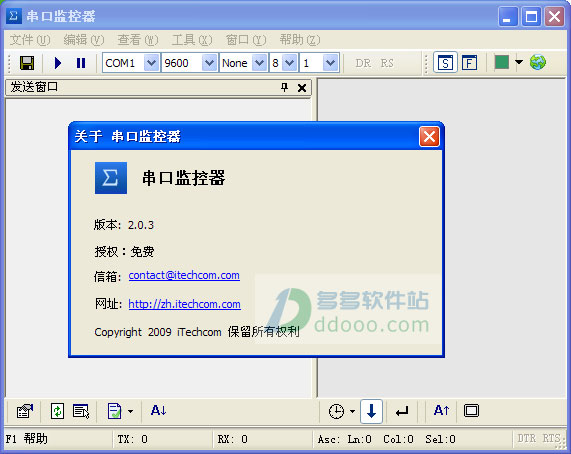The width and height of the screenshot is (571, 454).
Task: Click the TX: 0 status entry
Action: coord(133,439)
